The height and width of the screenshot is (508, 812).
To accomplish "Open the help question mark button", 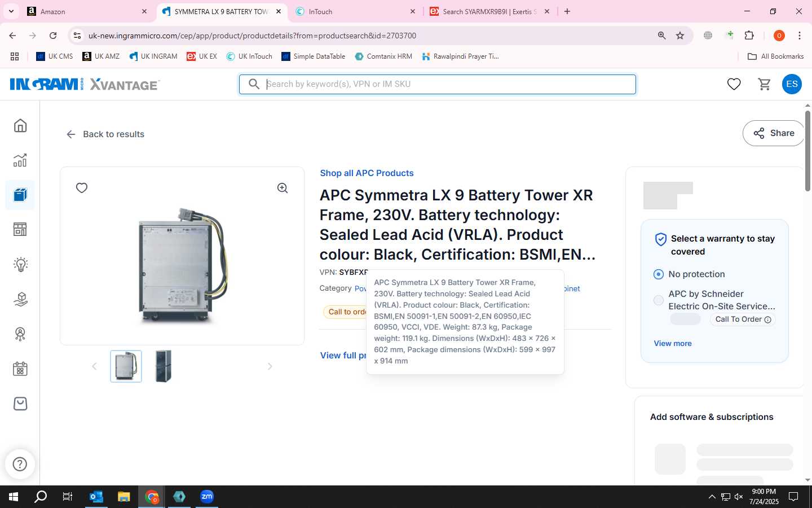I will 20,464.
